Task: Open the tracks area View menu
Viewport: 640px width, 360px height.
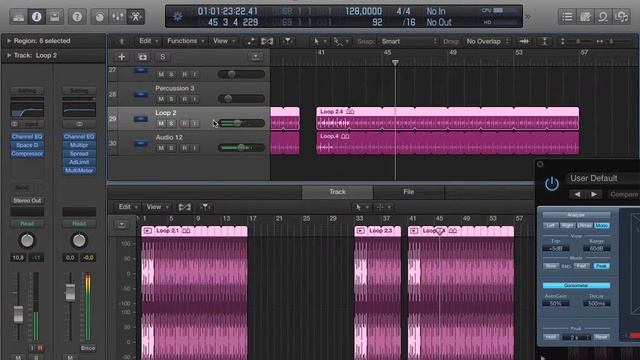Action: [x=224, y=41]
